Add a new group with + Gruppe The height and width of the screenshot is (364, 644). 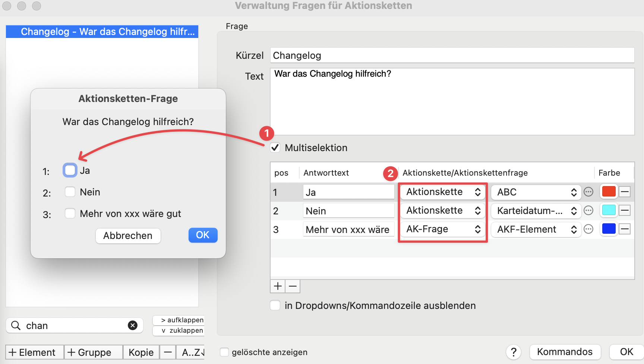[93, 352]
